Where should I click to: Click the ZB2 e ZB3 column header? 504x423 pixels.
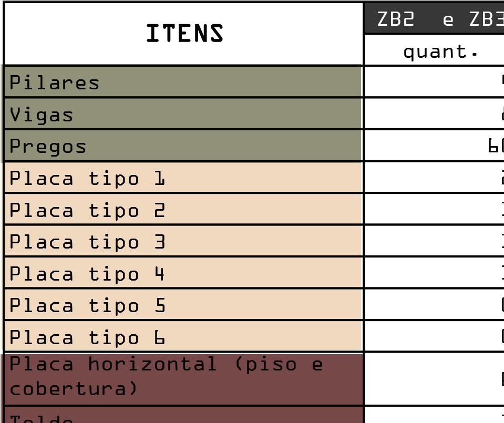pos(434,18)
